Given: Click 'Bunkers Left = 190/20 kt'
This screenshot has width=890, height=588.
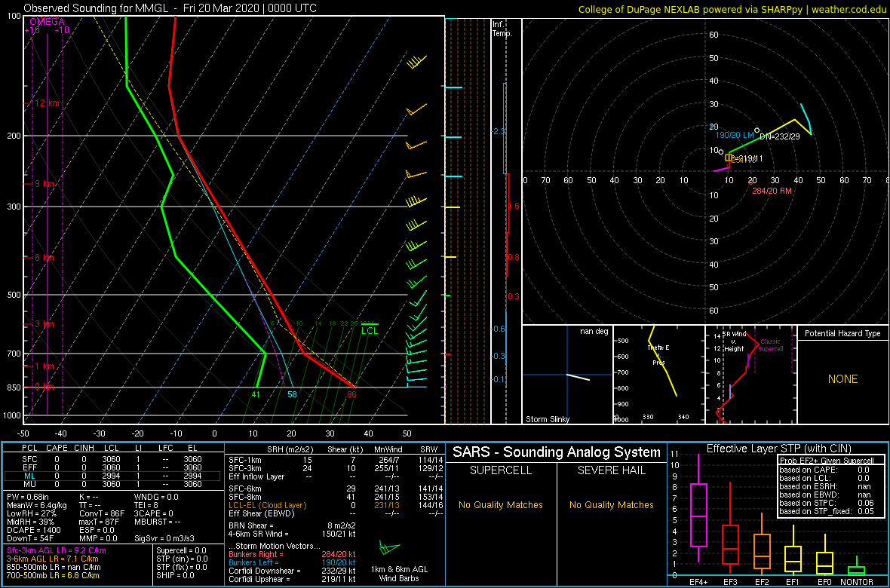Looking at the screenshot, I should click(292, 562).
